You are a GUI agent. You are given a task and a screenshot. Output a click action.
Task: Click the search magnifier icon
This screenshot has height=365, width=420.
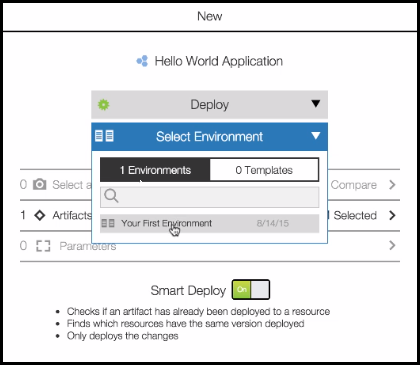(x=111, y=196)
